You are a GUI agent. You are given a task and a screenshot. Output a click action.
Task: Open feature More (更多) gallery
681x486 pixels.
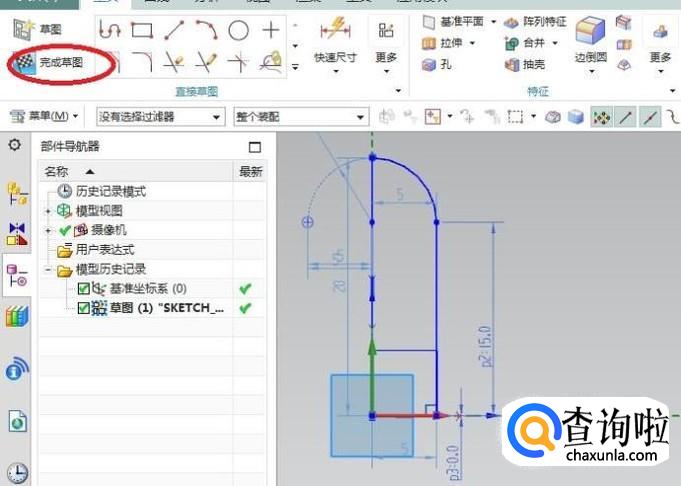pyautogui.click(x=660, y=43)
